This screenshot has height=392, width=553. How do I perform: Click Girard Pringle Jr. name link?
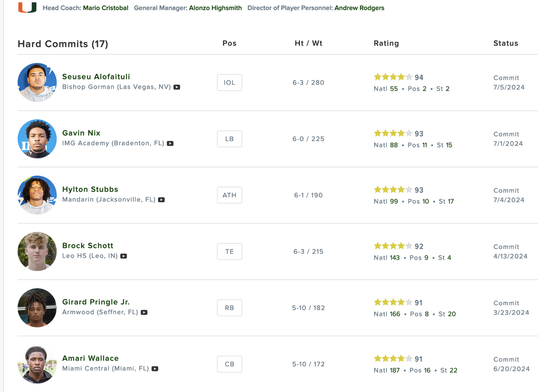coord(96,302)
